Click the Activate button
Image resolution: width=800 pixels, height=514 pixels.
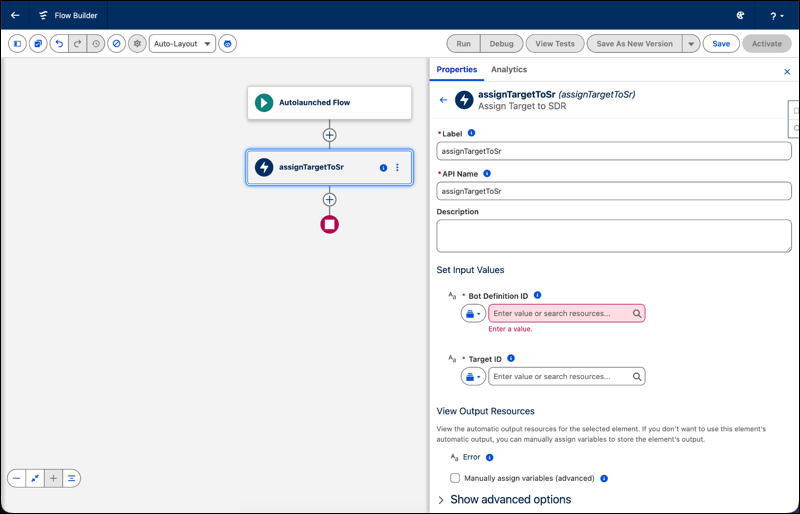[766, 44]
